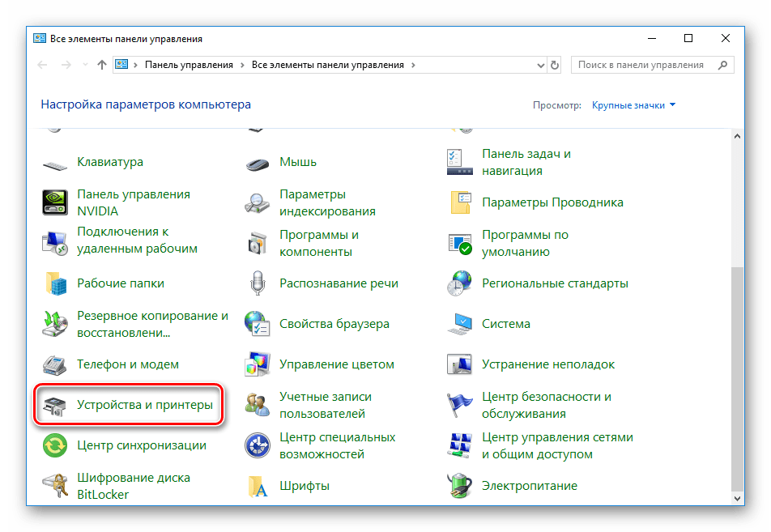Open Электропитание settings
Screen dimensions: 771x532
click(x=531, y=485)
